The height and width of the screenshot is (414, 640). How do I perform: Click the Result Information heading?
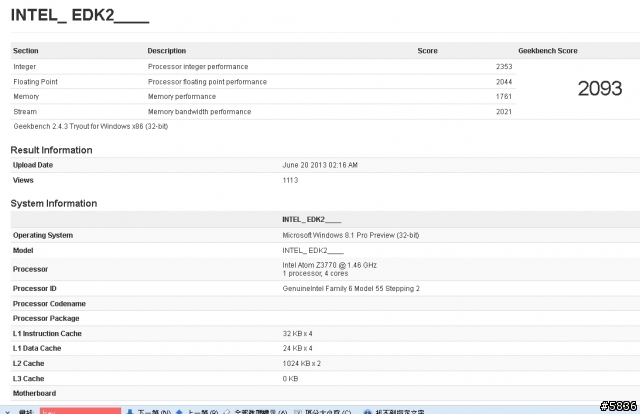pyautogui.click(x=51, y=150)
